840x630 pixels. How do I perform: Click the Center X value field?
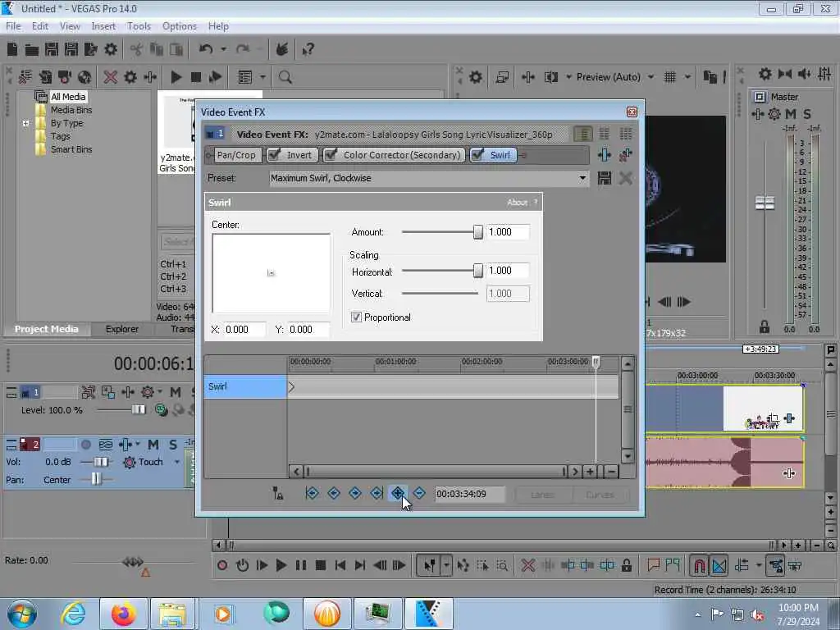[x=244, y=330]
